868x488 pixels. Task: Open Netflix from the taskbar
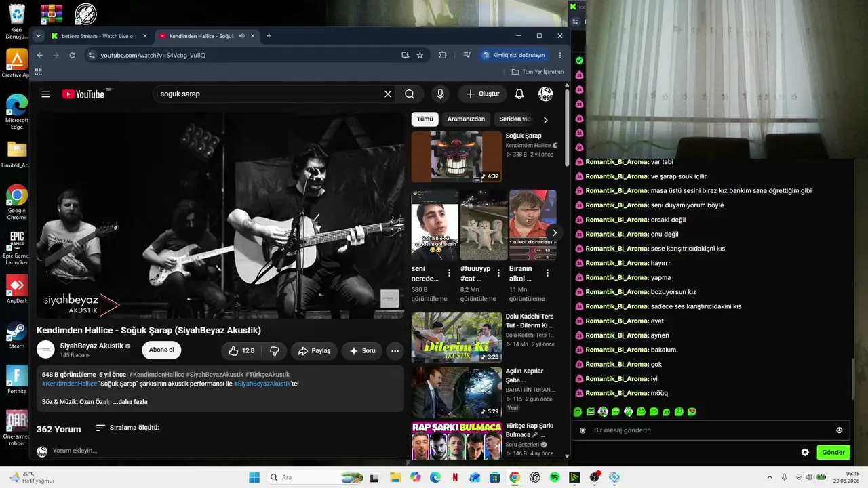coord(455,477)
